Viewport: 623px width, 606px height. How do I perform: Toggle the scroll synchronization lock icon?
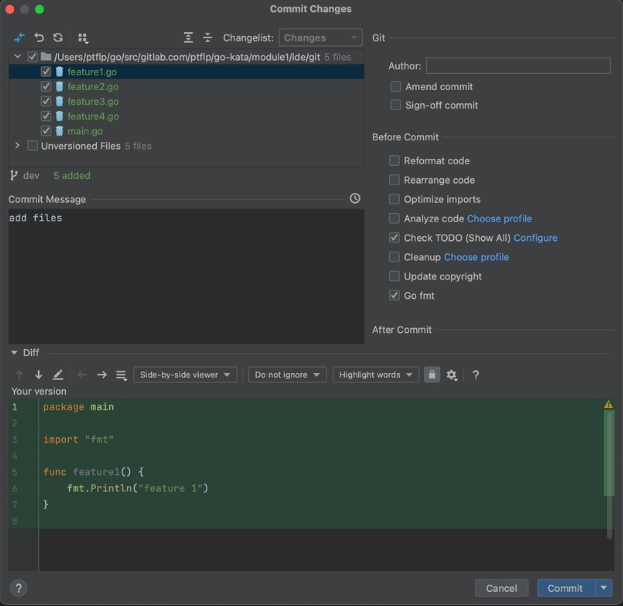point(432,375)
